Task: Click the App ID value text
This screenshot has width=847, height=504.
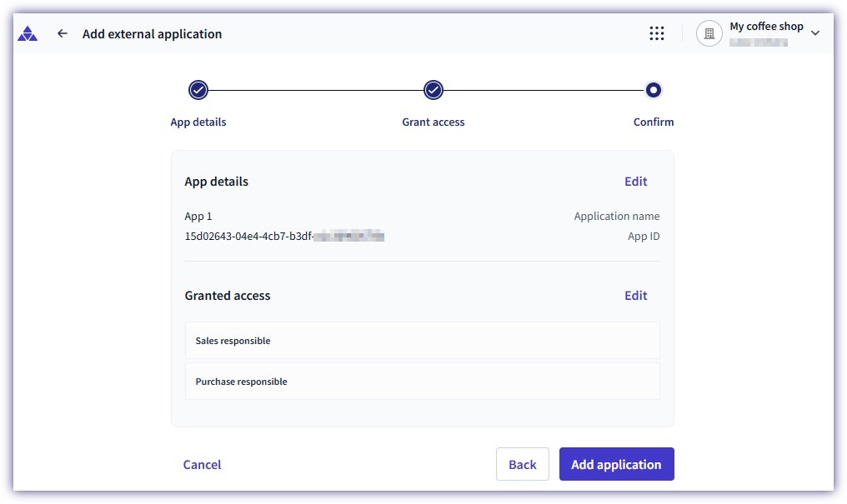Action: coord(283,237)
